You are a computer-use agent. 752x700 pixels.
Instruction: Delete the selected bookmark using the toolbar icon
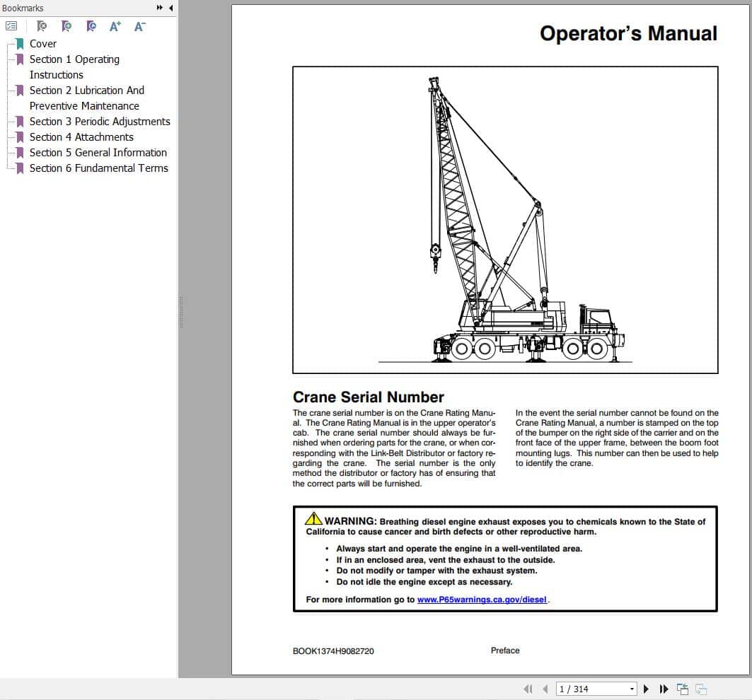pos(41,25)
